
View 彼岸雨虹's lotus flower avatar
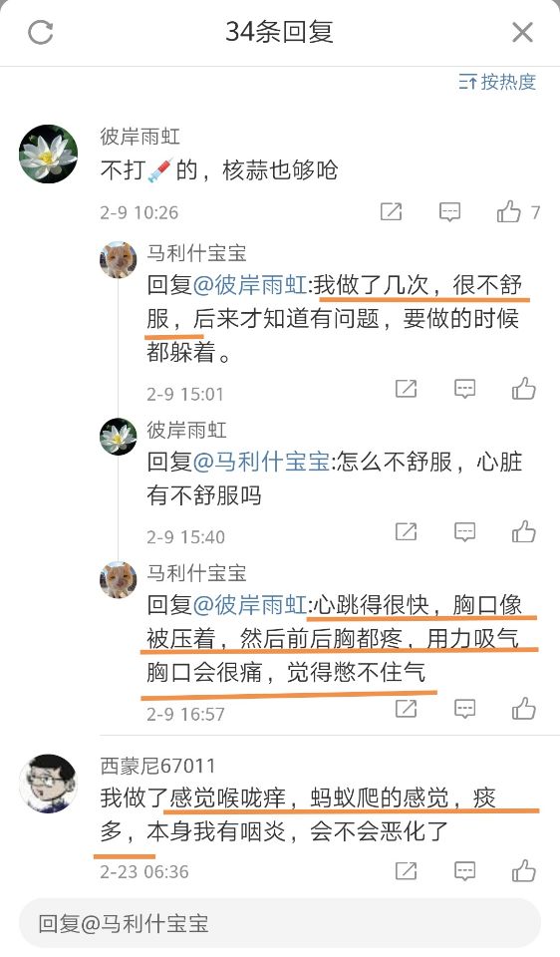(x=48, y=154)
